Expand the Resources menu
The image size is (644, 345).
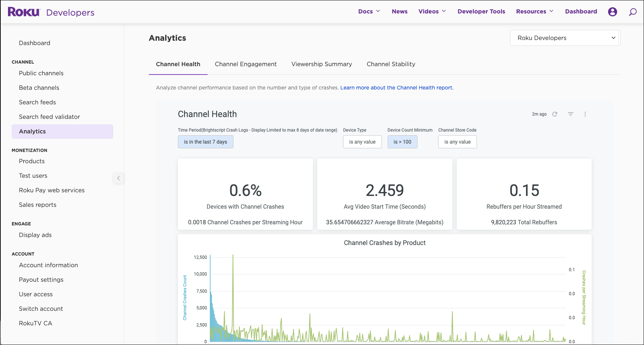(535, 11)
